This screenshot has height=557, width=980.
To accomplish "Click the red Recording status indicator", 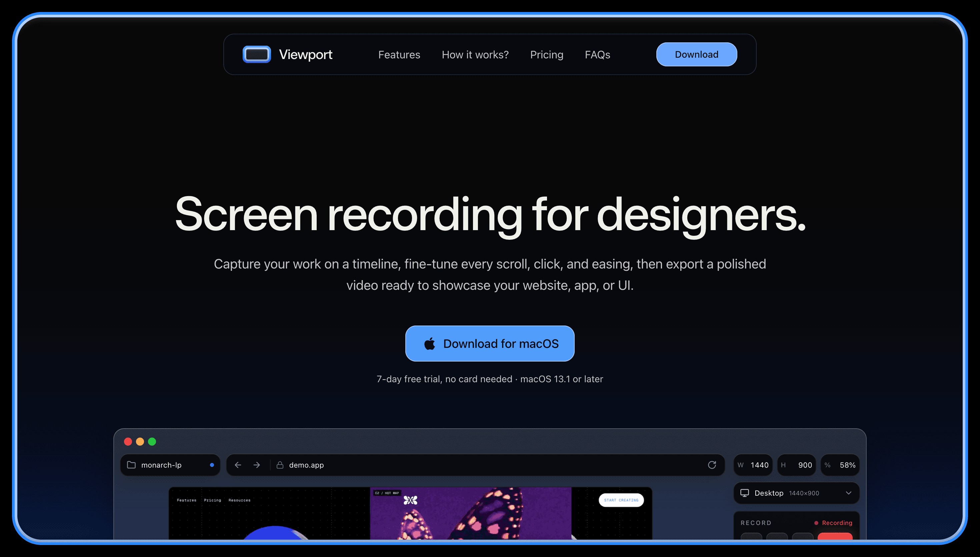I will pyautogui.click(x=833, y=523).
